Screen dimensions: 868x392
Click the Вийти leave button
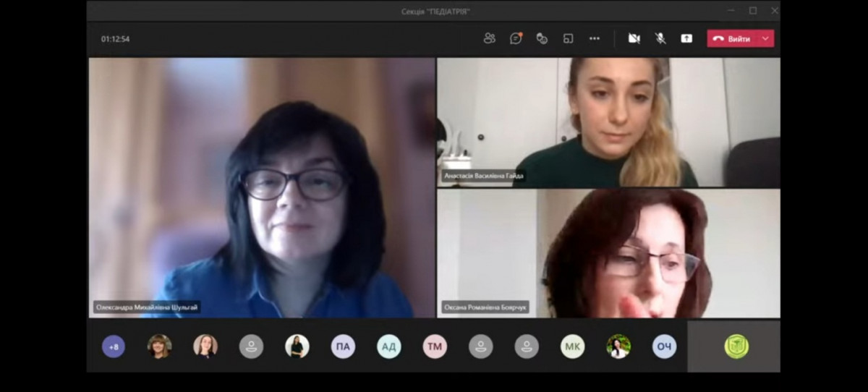point(732,38)
